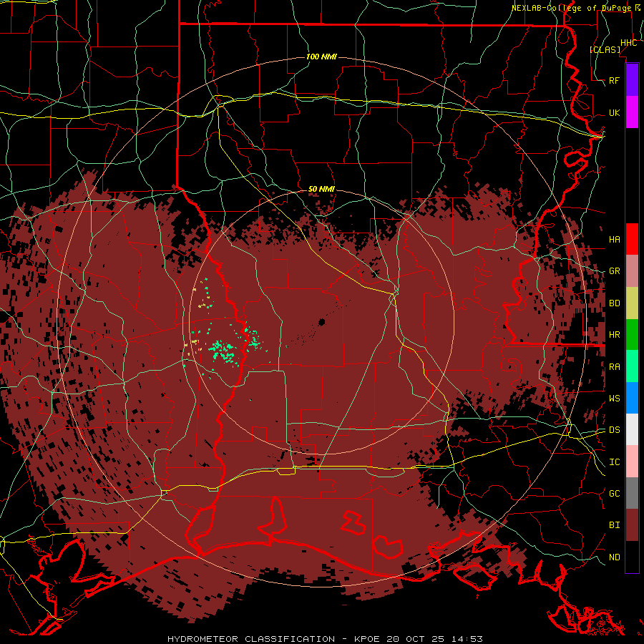The height and width of the screenshot is (644, 644).
Task: Click the DS white legend swatch
Action: click(632, 429)
